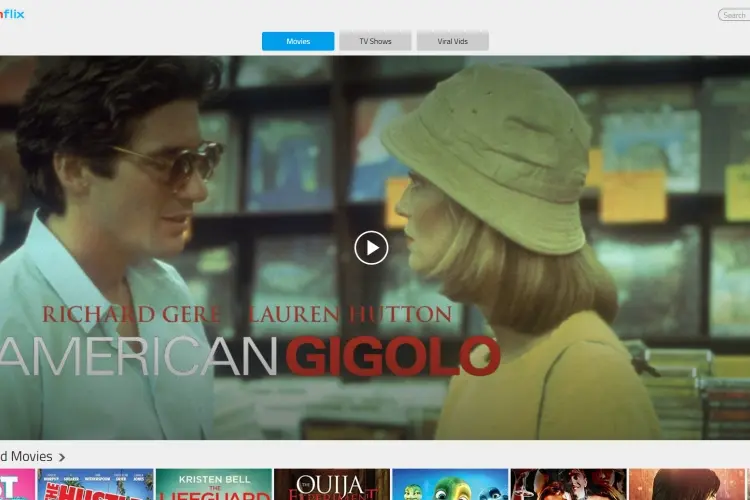Play the American Gigolo featured video
Viewport: 750px width, 500px height.
pos(371,248)
